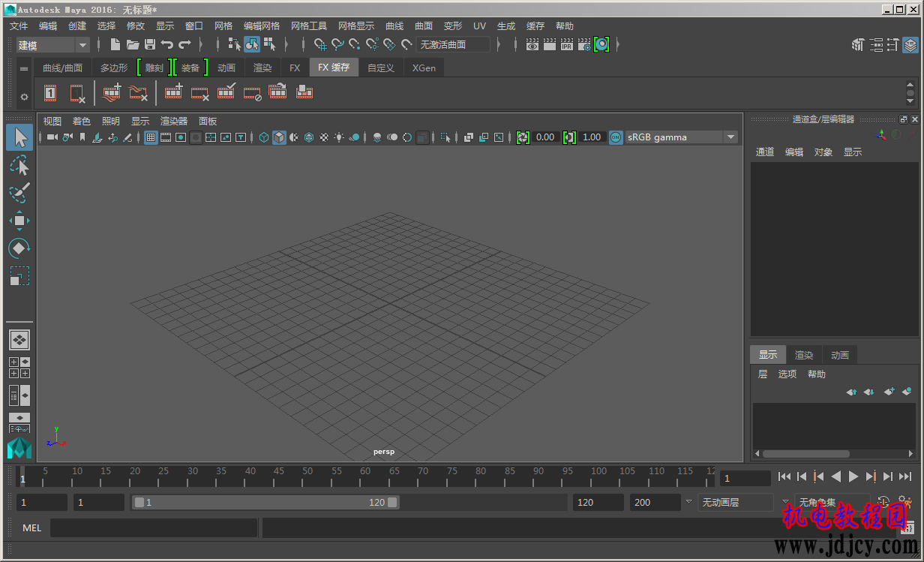Click the range slider bar
The width and height of the screenshot is (924, 562).
pyautogui.click(x=266, y=503)
